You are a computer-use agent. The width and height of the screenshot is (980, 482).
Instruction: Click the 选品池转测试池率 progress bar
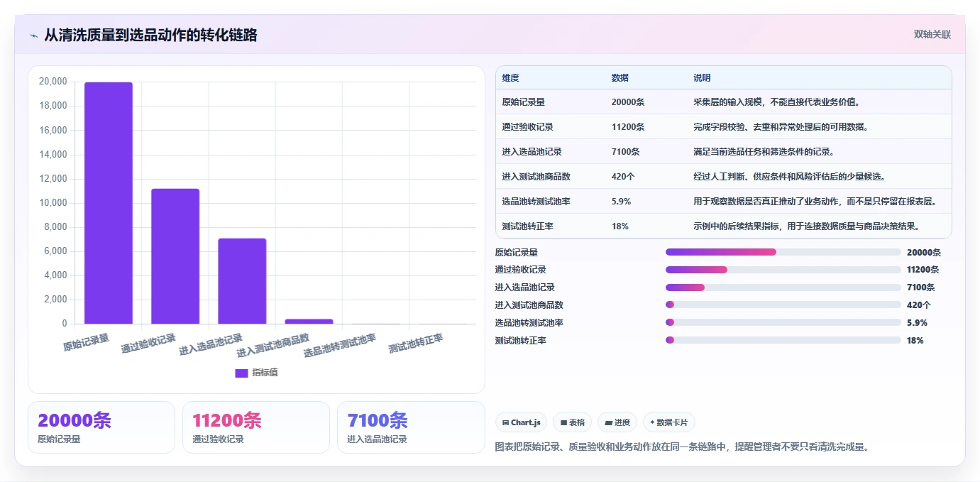tap(783, 322)
